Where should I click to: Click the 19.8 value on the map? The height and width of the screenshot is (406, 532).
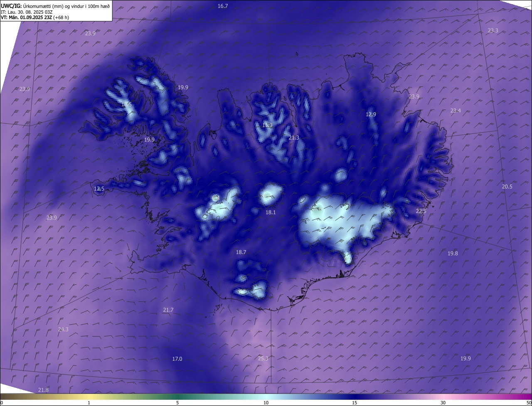click(x=453, y=253)
